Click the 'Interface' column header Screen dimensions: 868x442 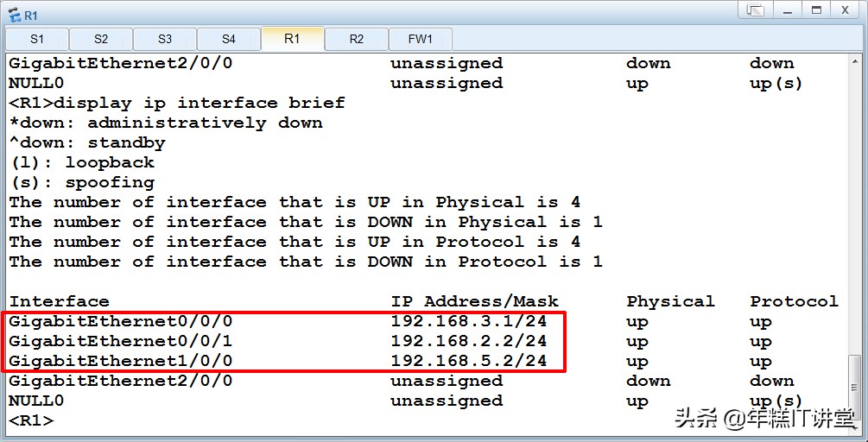60,301
